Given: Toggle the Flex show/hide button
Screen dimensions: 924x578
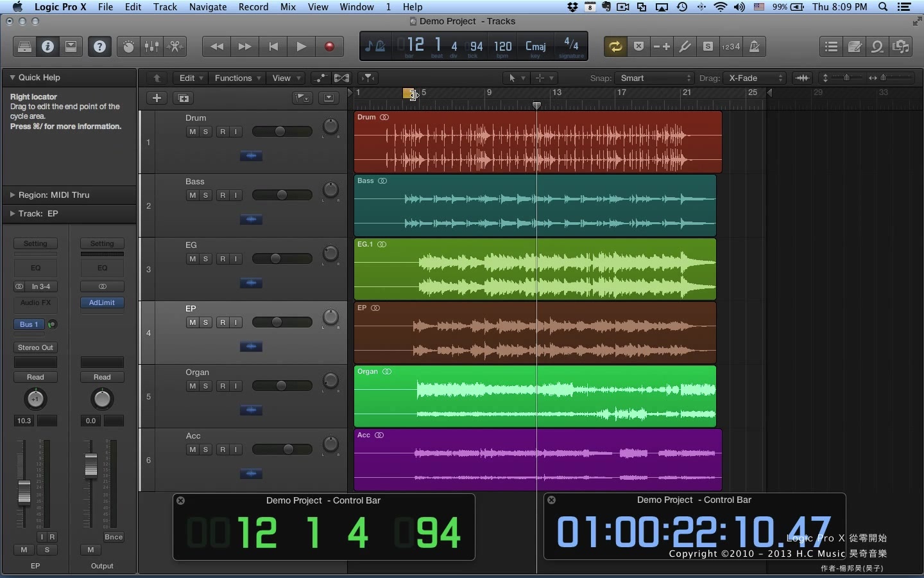Looking at the screenshot, I should (x=341, y=78).
